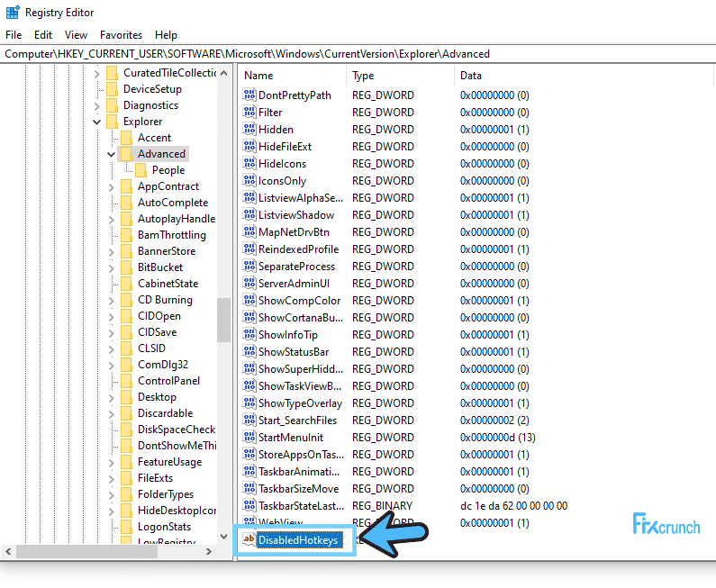This screenshot has width=716, height=588.
Task: Click the DWORD icon beside Start_SearchFiles
Action: pos(249,420)
